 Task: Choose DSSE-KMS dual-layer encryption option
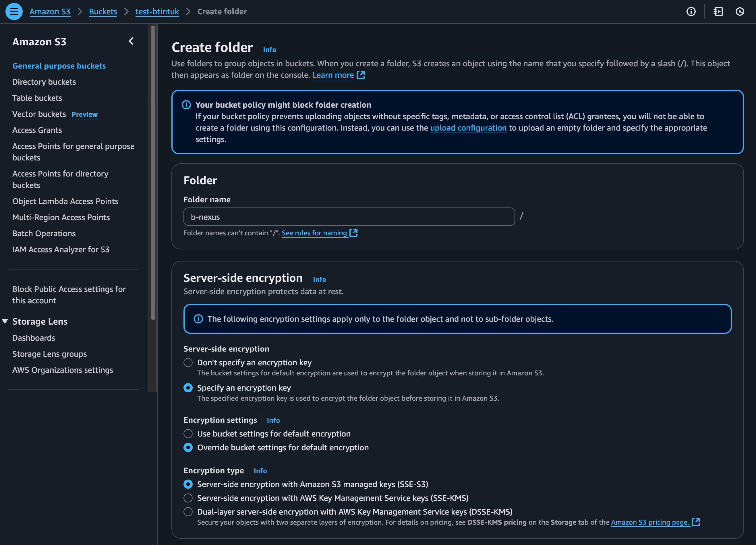click(188, 512)
